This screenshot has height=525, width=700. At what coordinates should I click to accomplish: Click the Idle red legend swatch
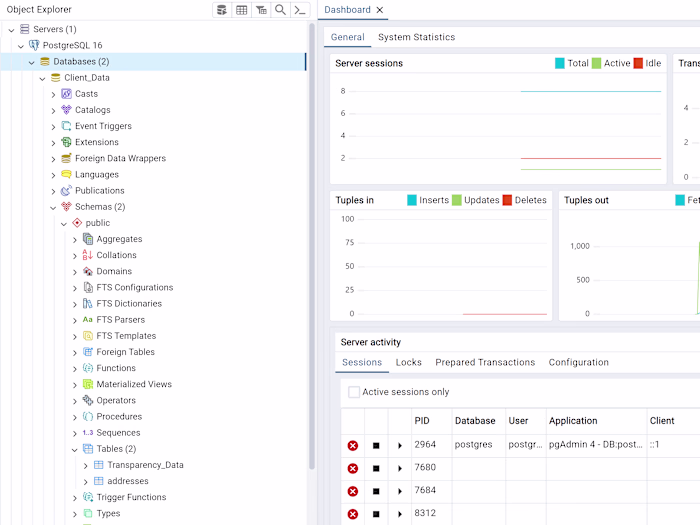tap(638, 63)
